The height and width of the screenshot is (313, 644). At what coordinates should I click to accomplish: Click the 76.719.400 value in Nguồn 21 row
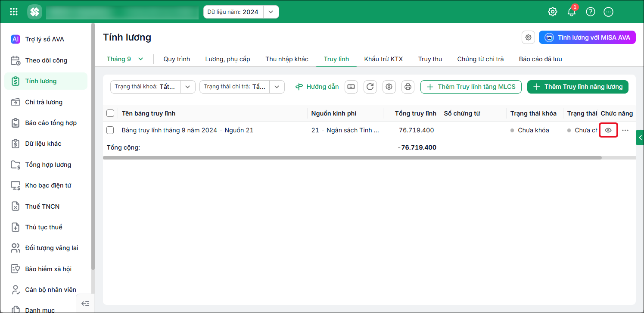point(416,130)
